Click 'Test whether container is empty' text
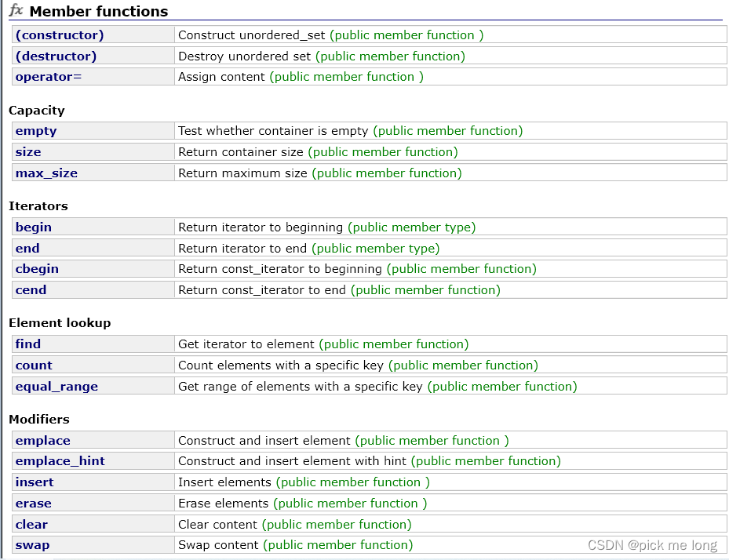 [273, 131]
